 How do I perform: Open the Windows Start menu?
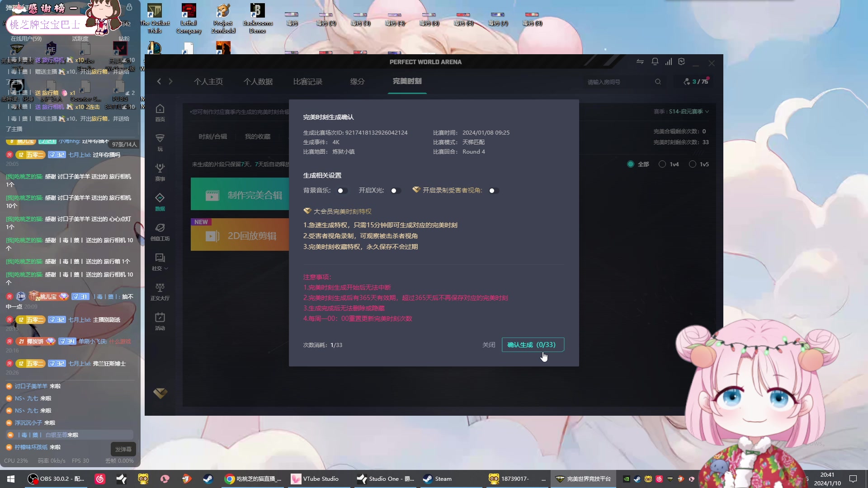(x=11, y=479)
